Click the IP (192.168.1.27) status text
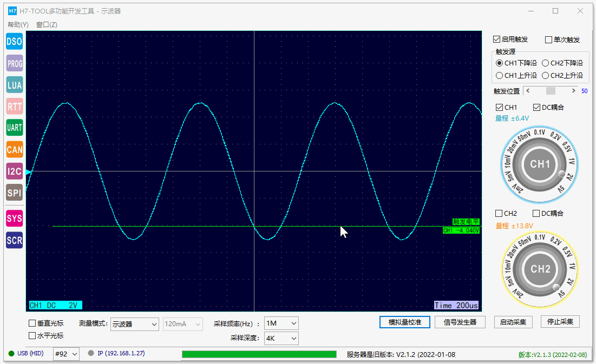The width and height of the screenshot is (596, 364). (x=121, y=353)
